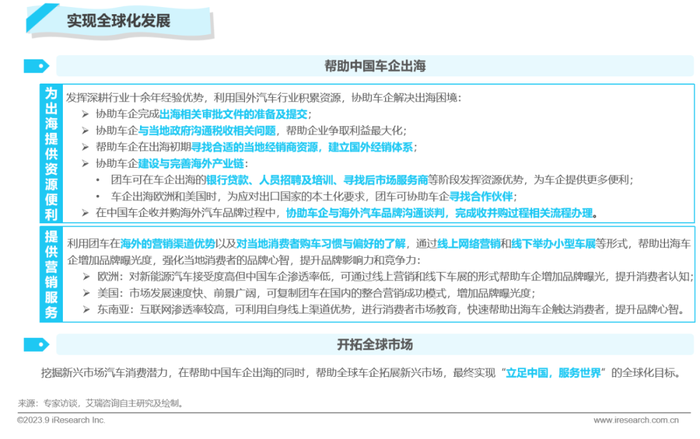Click the highlighted words 人员招聘及培训
The width and height of the screenshot is (700, 439).
[x=296, y=180]
